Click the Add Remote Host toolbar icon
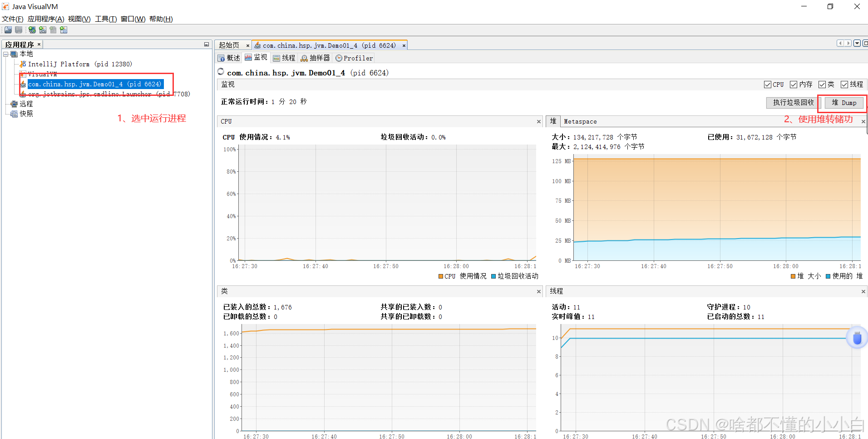The image size is (868, 439). (32, 30)
